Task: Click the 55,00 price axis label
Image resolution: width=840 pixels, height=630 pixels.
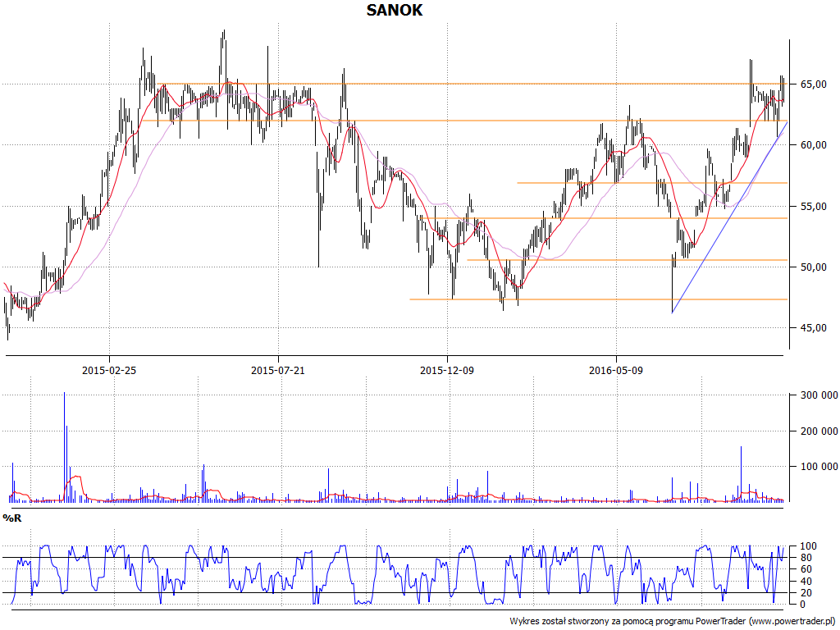Action: (813, 206)
